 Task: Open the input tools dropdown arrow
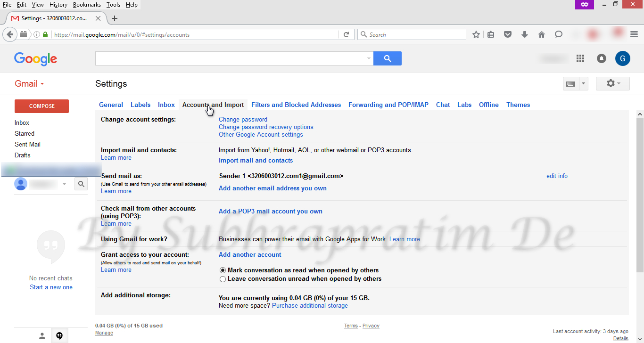pyautogui.click(x=583, y=84)
